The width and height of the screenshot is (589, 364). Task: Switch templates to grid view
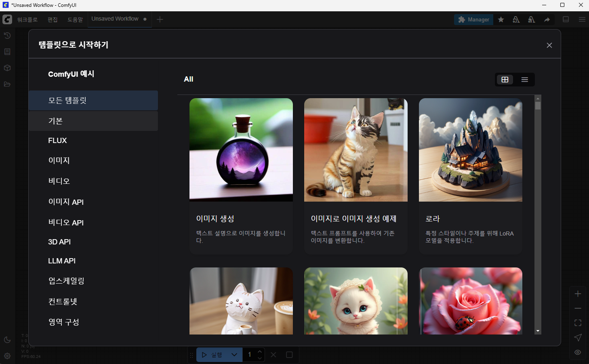pos(505,80)
